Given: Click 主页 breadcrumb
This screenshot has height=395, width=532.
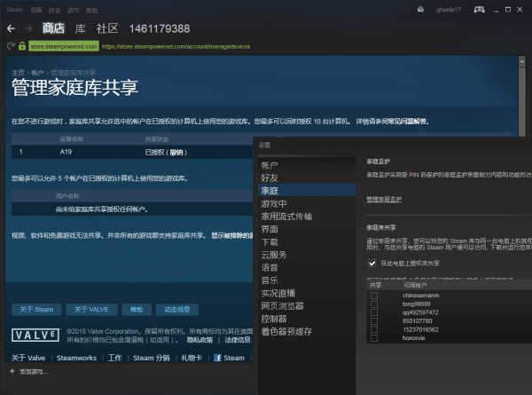Looking at the screenshot, I should [x=18, y=73].
